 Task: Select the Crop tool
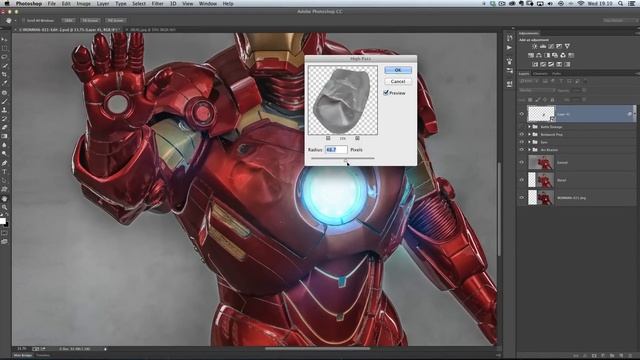point(5,74)
